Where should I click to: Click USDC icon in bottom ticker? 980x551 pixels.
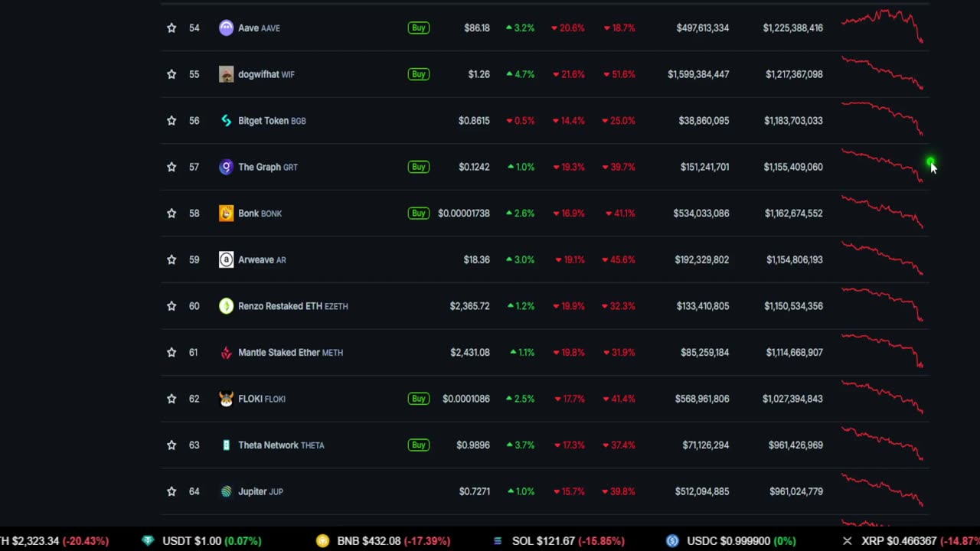(x=672, y=540)
